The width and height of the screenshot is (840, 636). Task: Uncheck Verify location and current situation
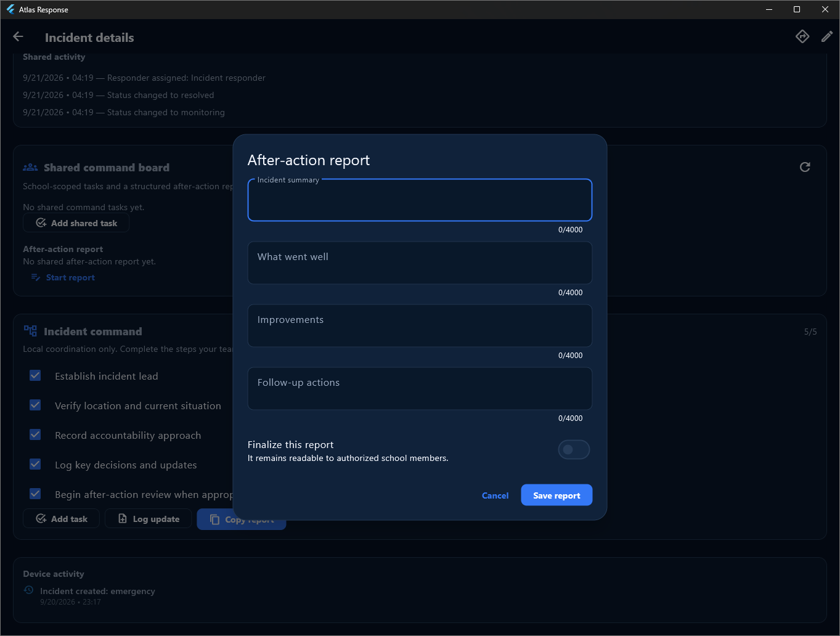[35, 405]
